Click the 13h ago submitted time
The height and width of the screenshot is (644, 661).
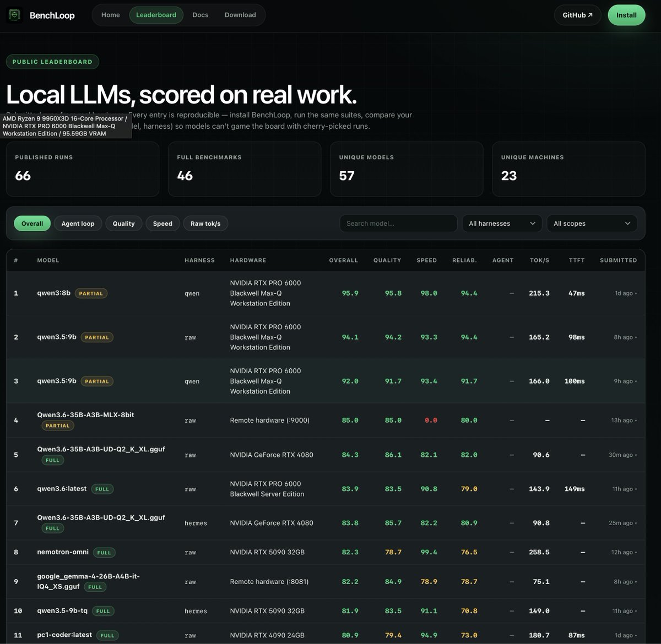coord(624,420)
